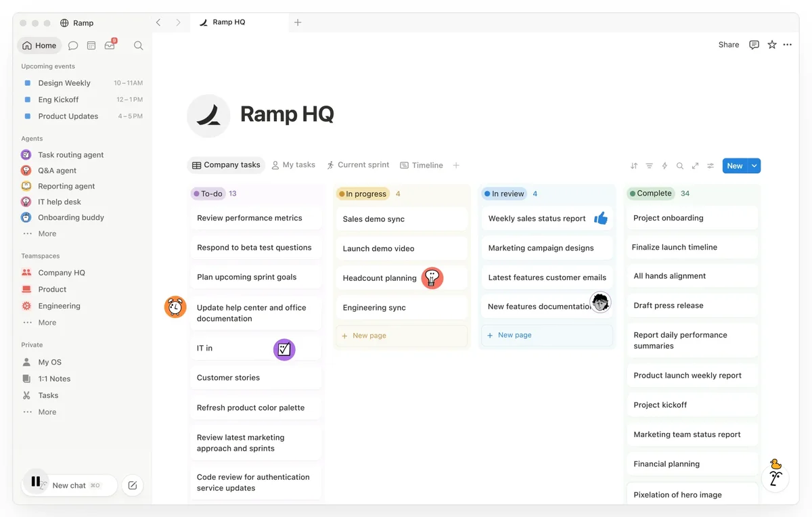This screenshot has width=812, height=517.
Task: Click the IT help desk avatar icon
Action: [26, 202]
